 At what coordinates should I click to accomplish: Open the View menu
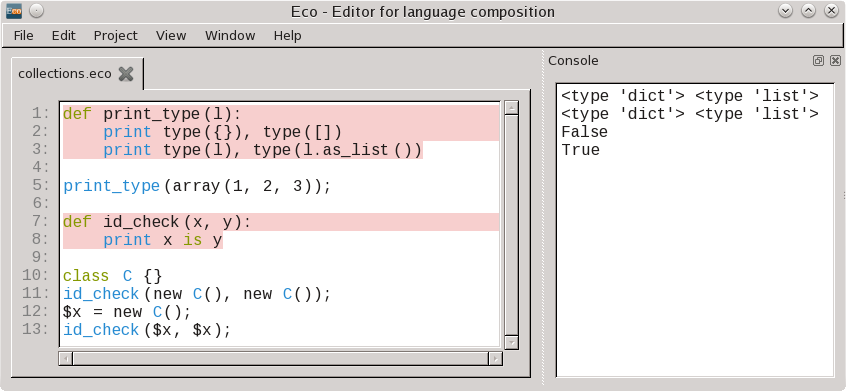(x=171, y=36)
